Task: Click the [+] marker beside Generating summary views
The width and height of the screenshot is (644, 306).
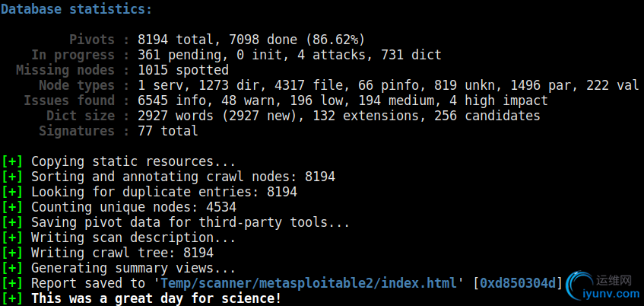Action: (x=12, y=268)
